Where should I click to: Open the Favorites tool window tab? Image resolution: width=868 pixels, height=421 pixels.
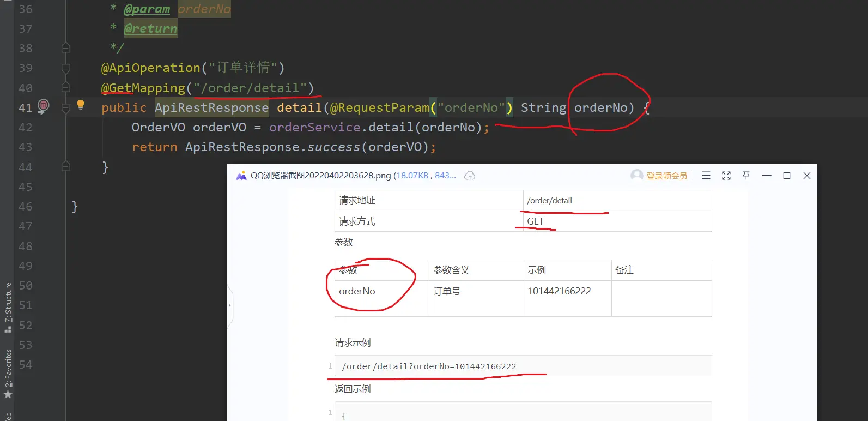pos(8,374)
